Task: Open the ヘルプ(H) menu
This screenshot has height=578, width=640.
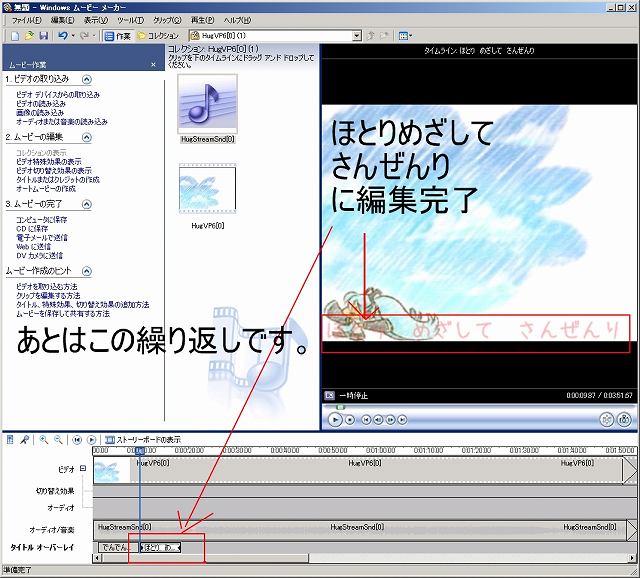Action: pyautogui.click(x=237, y=20)
